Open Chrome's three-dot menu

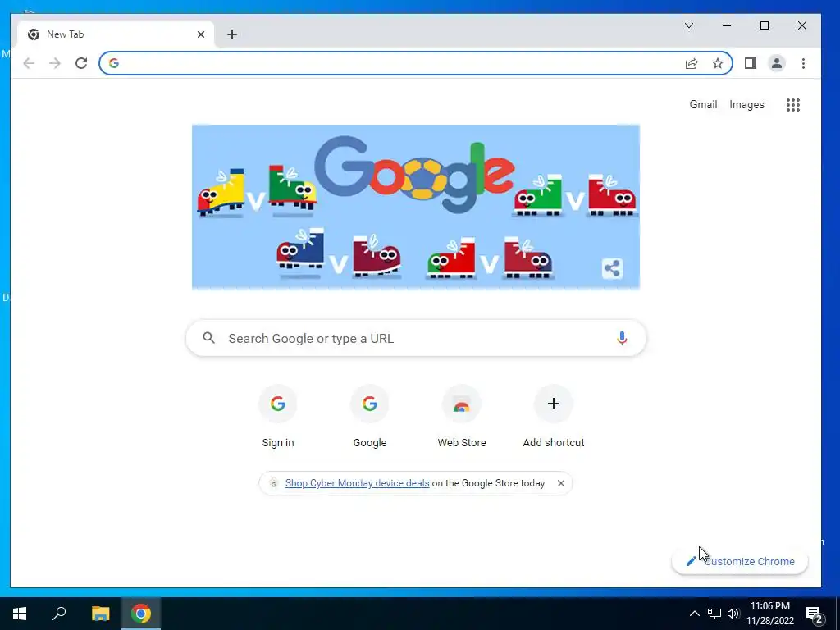tap(803, 63)
